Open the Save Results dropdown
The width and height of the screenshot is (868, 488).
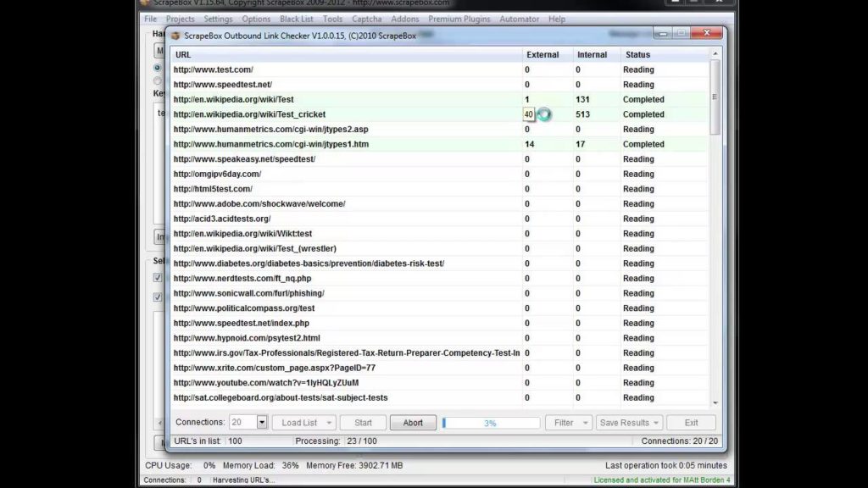click(630, 423)
